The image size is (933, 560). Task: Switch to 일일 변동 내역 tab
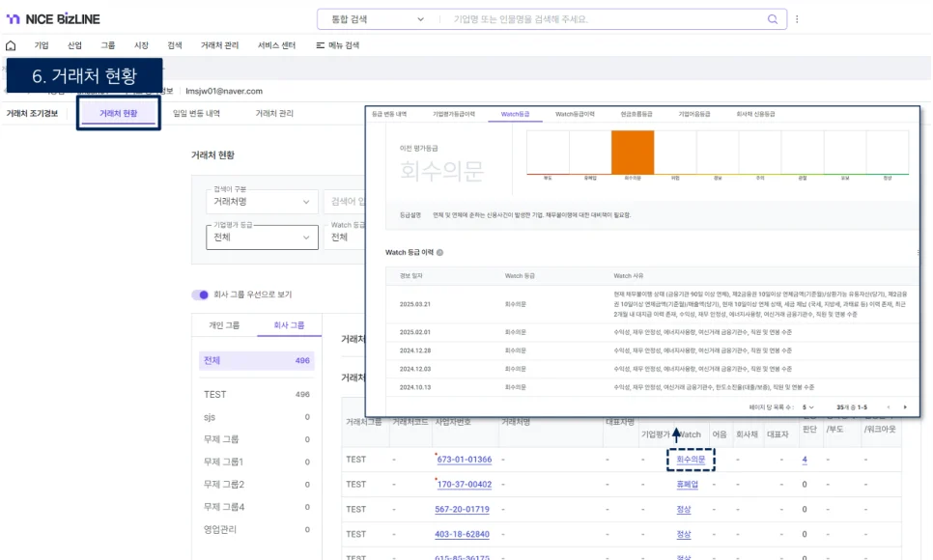click(x=196, y=114)
